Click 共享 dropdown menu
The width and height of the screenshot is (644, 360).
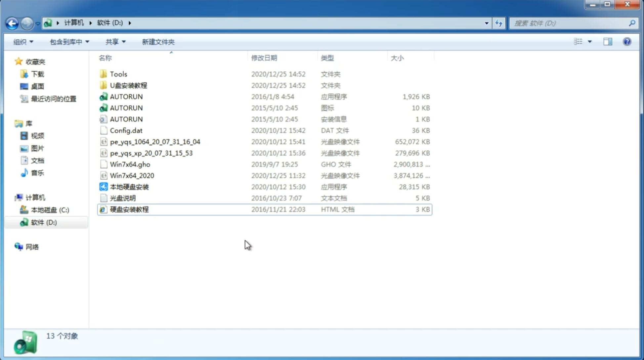click(x=114, y=42)
